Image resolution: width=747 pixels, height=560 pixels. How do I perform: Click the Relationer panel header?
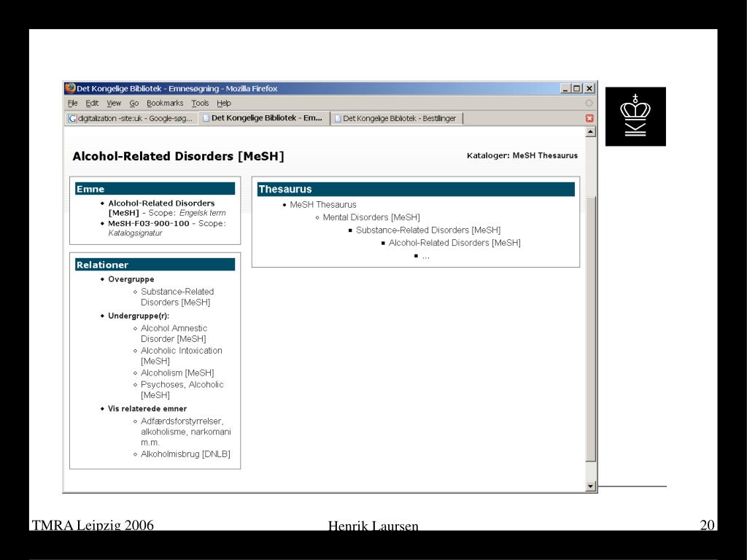tap(155, 265)
